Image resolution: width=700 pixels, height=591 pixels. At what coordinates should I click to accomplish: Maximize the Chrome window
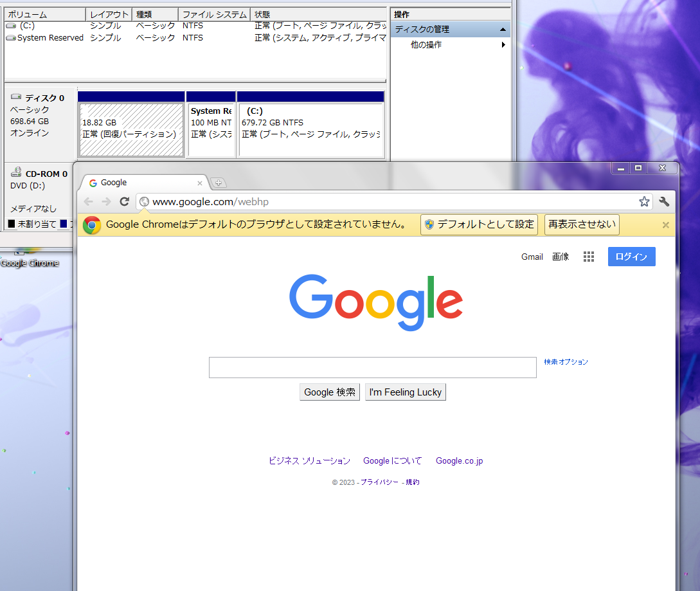tap(638, 168)
